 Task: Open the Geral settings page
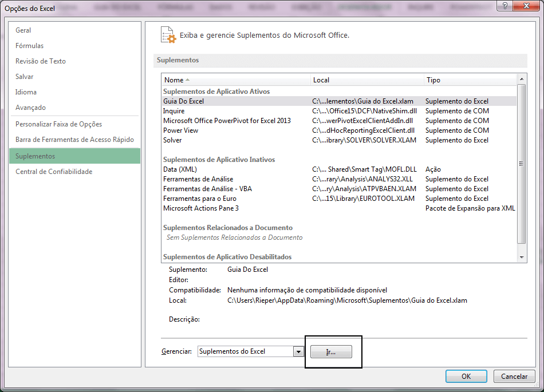(23, 30)
